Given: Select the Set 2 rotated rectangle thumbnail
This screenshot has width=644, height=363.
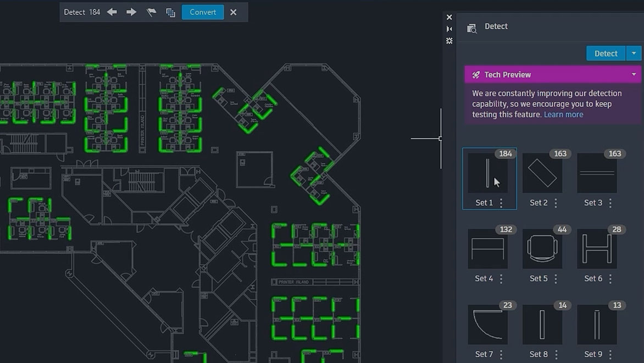Looking at the screenshot, I should [542, 174].
